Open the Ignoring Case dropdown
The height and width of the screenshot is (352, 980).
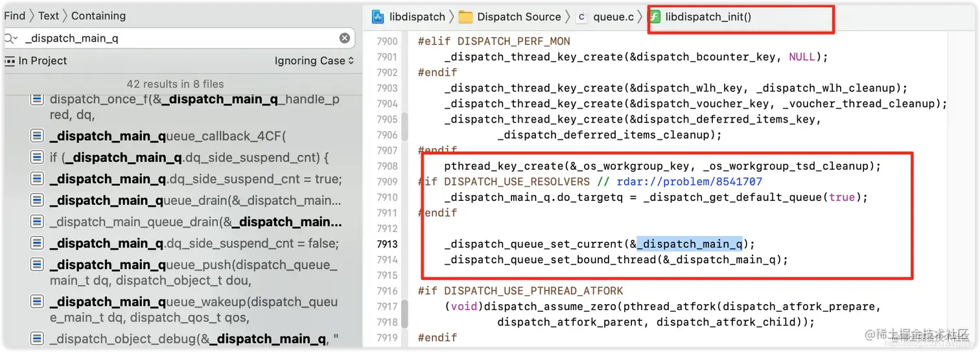[x=314, y=61]
